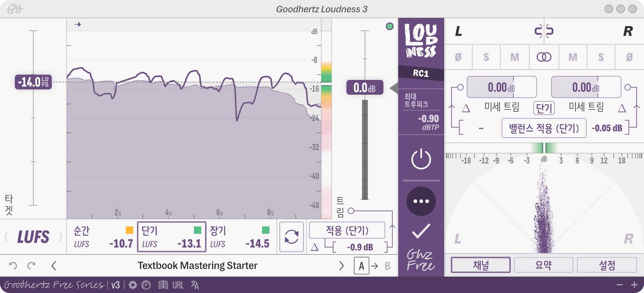Click the graph scroll arrow icon
This screenshot has height=293, width=644.
pos(77,24)
